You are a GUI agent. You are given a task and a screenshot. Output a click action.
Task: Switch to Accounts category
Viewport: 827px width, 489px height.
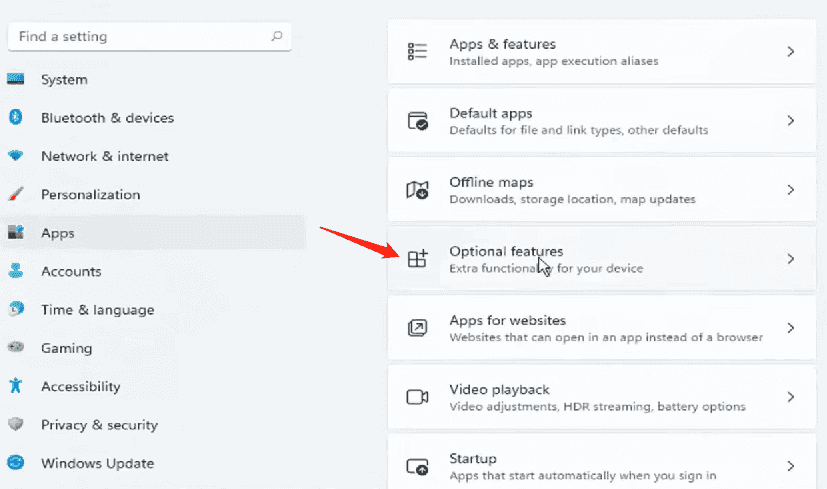pos(71,271)
